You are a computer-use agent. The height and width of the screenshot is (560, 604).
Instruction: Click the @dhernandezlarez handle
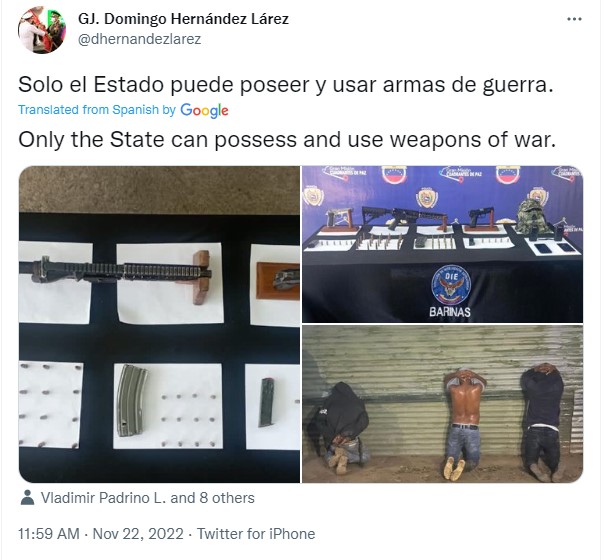(x=139, y=39)
